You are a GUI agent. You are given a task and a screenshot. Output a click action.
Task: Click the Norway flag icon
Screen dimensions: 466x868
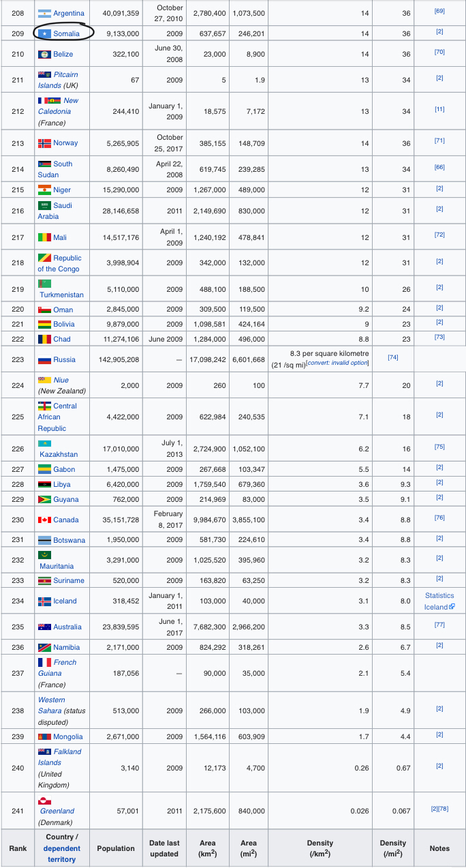coord(44,143)
